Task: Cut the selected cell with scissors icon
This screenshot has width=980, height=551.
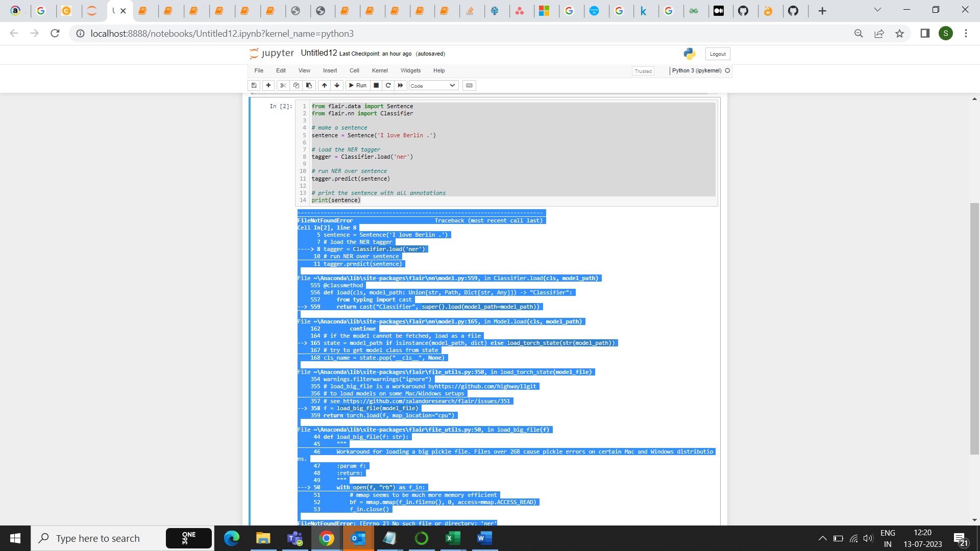Action: [283, 85]
